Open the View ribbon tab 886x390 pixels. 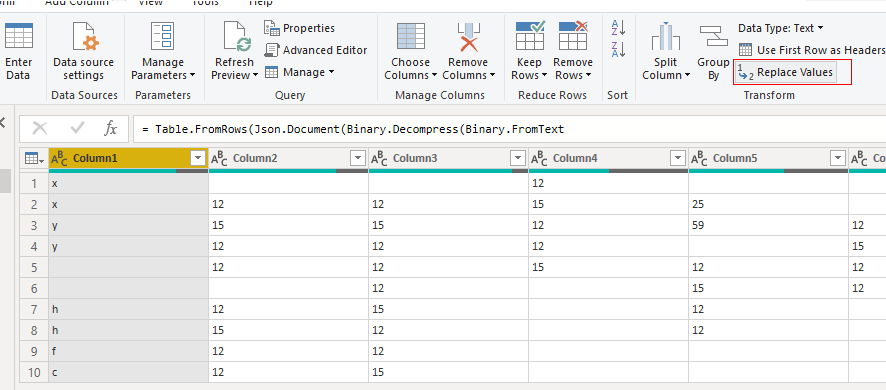point(150,3)
